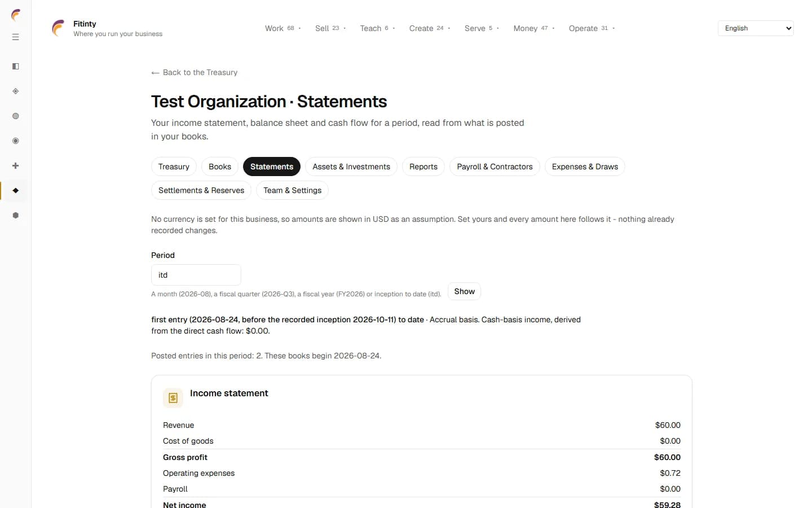The image size is (812, 508).
Task: Open the Sell dropdown menu
Action: click(330, 28)
